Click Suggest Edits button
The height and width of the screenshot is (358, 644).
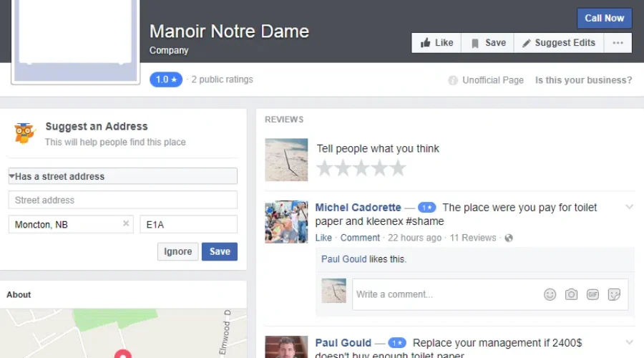pyautogui.click(x=558, y=43)
